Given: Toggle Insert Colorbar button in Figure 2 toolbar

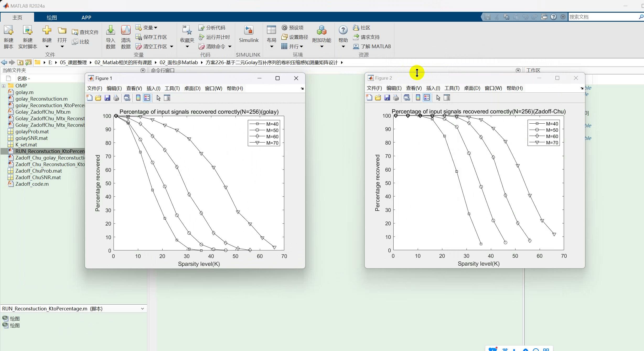Looking at the screenshot, I should pyautogui.click(x=418, y=98).
